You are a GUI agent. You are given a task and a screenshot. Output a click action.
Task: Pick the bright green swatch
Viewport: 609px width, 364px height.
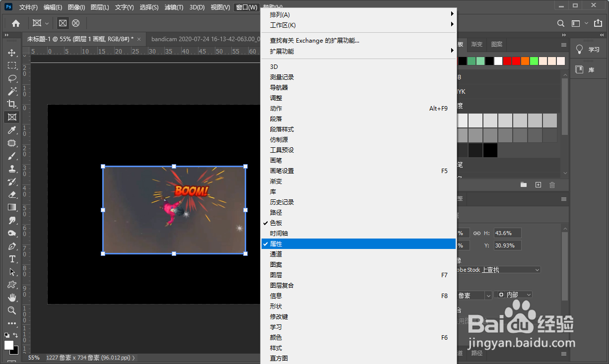coord(534,61)
